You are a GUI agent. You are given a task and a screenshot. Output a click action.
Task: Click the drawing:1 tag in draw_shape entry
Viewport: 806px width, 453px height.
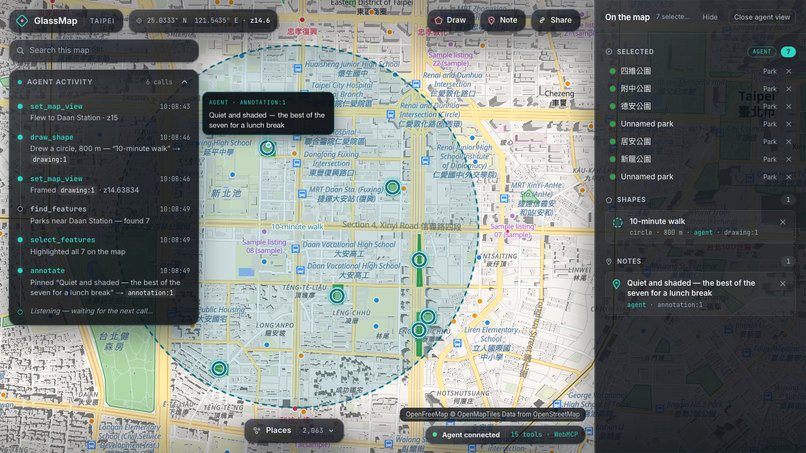[49, 159]
